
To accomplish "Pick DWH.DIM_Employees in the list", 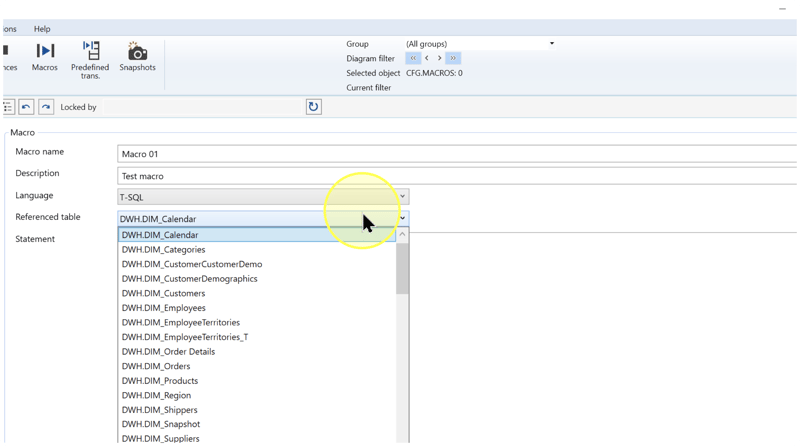I will click(x=257, y=308).
